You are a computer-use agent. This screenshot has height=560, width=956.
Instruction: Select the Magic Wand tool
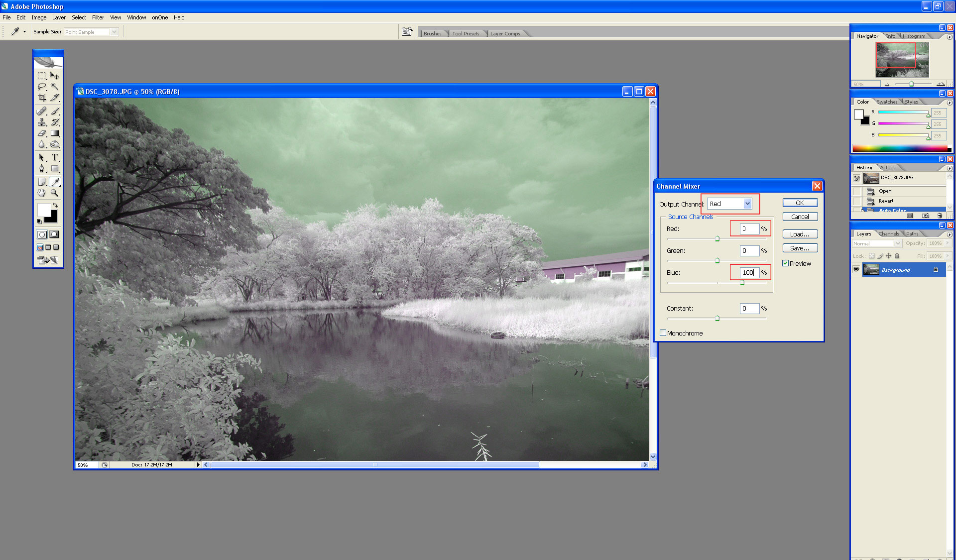55,87
